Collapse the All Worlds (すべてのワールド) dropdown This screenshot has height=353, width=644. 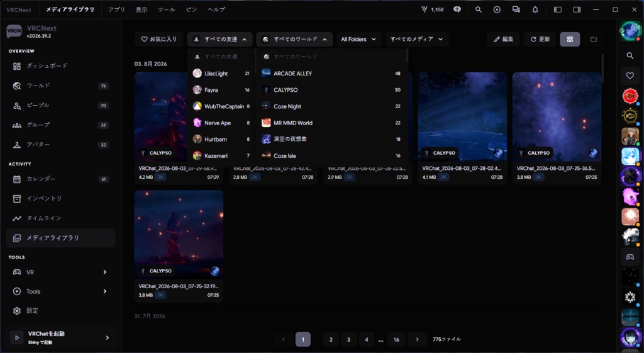coord(294,40)
